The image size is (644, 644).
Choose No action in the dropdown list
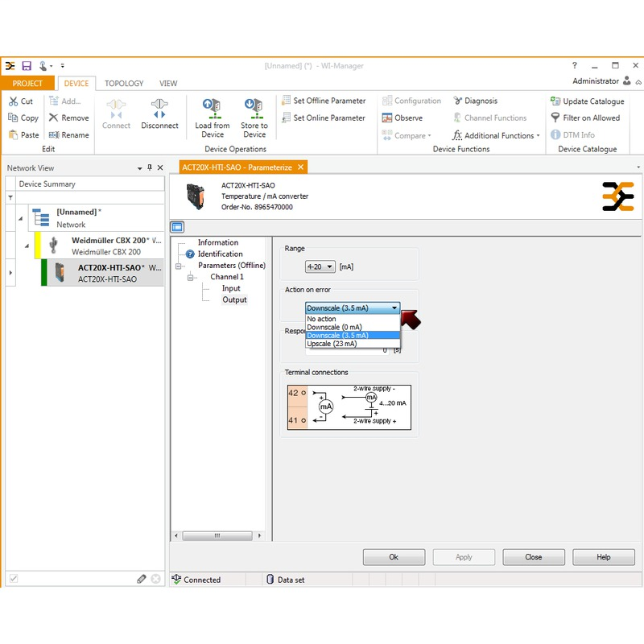(353, 319)
